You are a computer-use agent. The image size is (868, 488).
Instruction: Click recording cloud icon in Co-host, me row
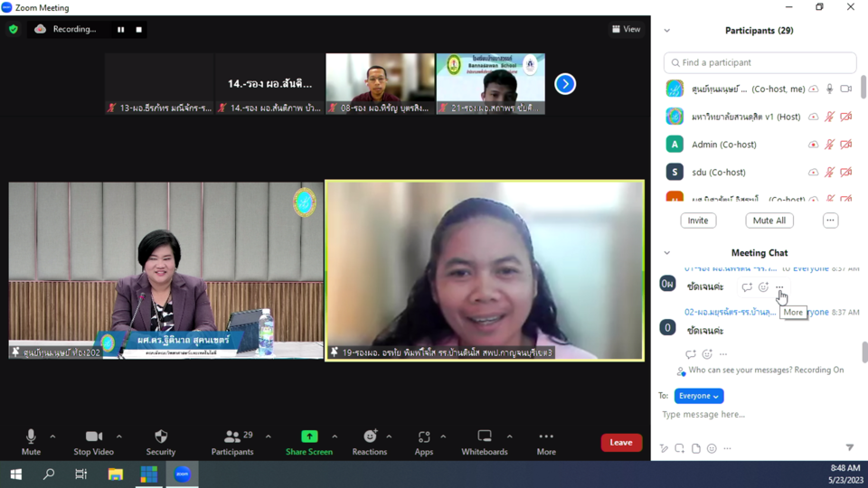click(x=813, y=89)
